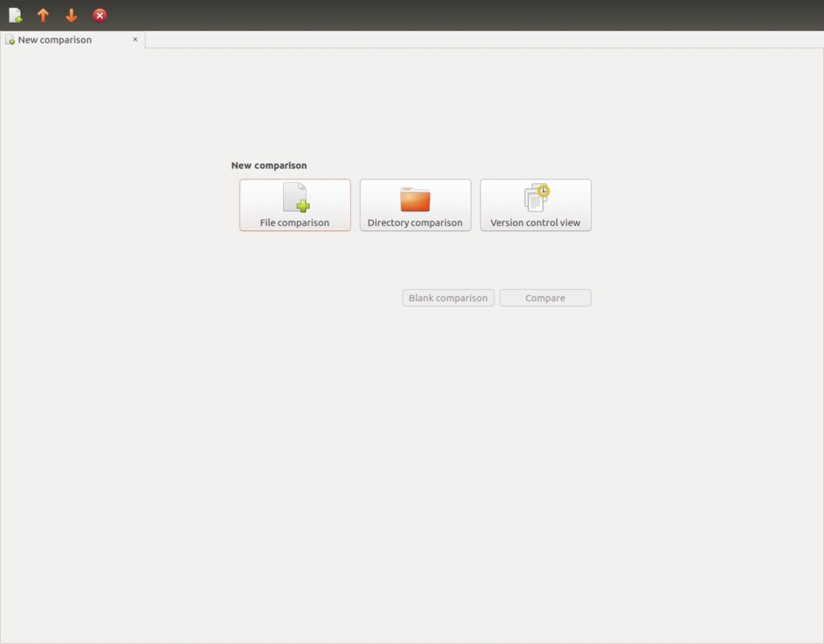Begin comparing two files
Screen dimensions: 824x644
point(295,204)
